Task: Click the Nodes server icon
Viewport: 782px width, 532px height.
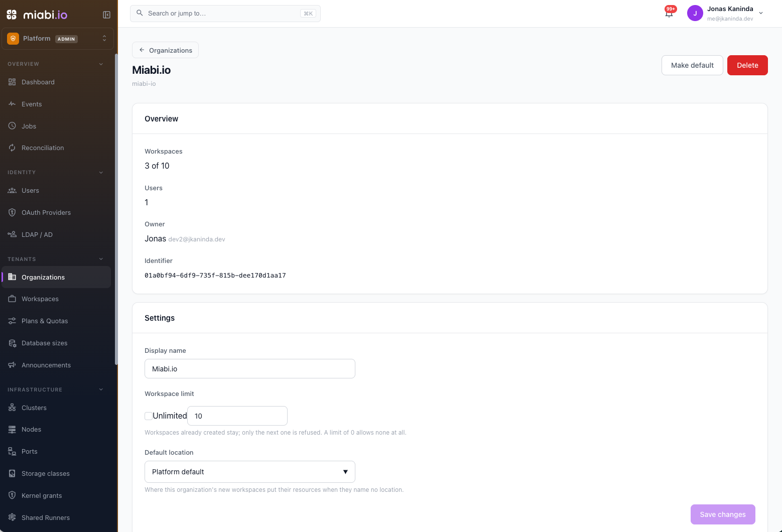Action: click(12, 429)
